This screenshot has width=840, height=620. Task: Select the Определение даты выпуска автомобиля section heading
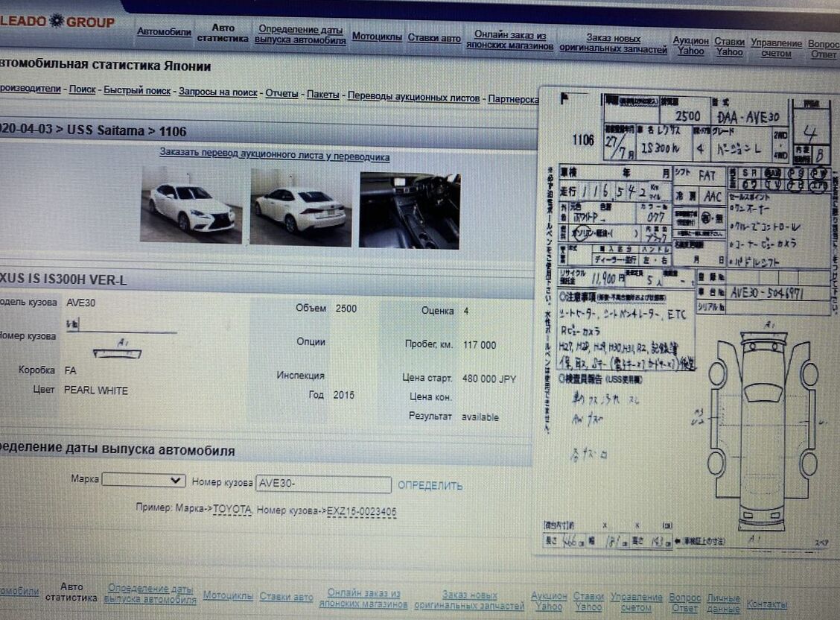click(x=118, y=449)
